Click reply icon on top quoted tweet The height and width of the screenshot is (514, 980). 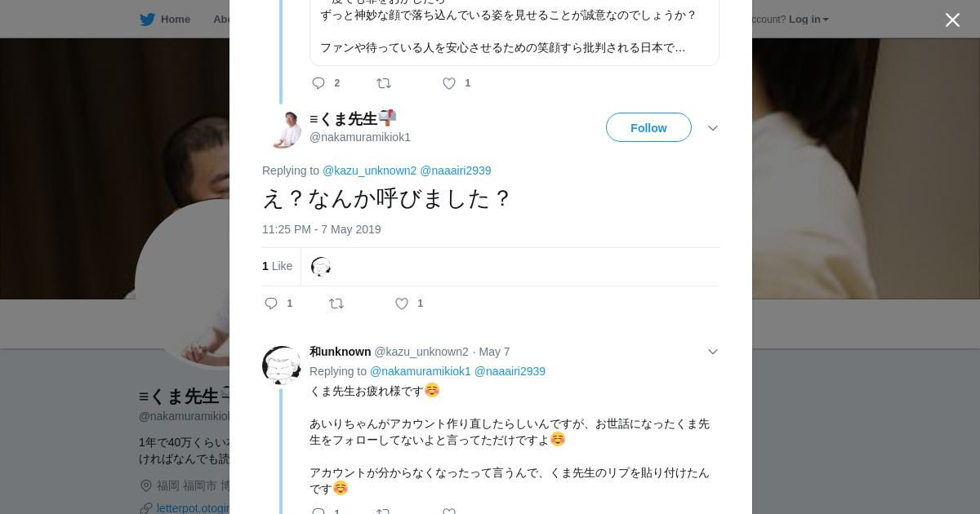319,83
